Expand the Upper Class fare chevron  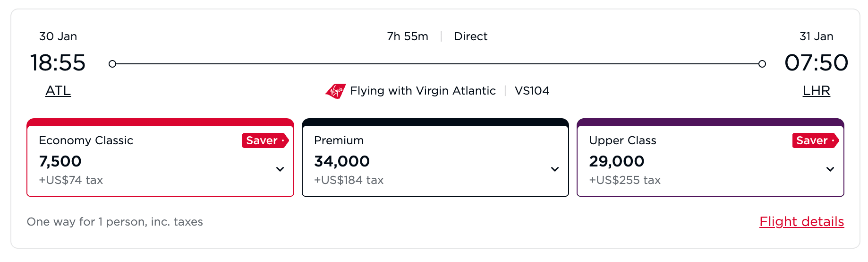coord(830,169)
